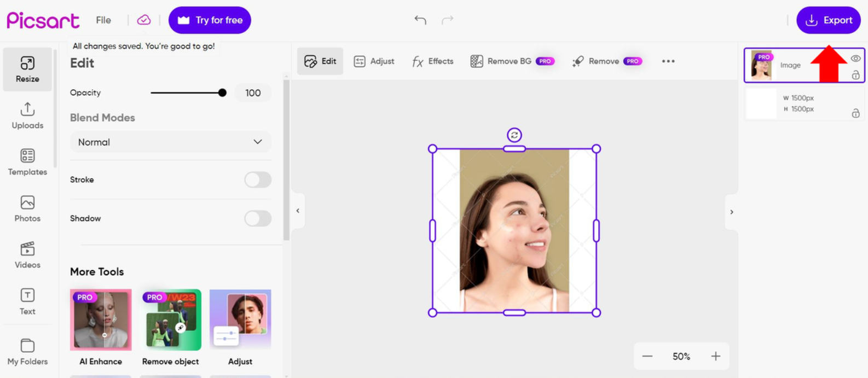Zoom out with the minus button

click(647, 356)
